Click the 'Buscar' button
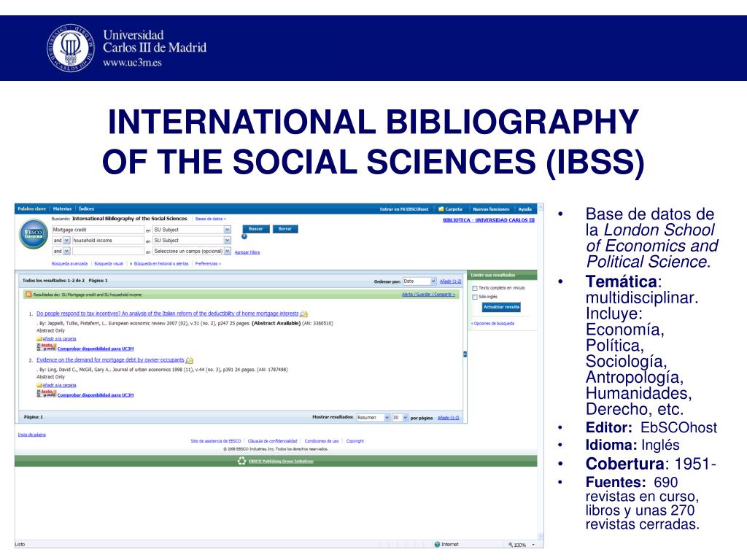This screenshot has width=747, height=560. [256, 229]
